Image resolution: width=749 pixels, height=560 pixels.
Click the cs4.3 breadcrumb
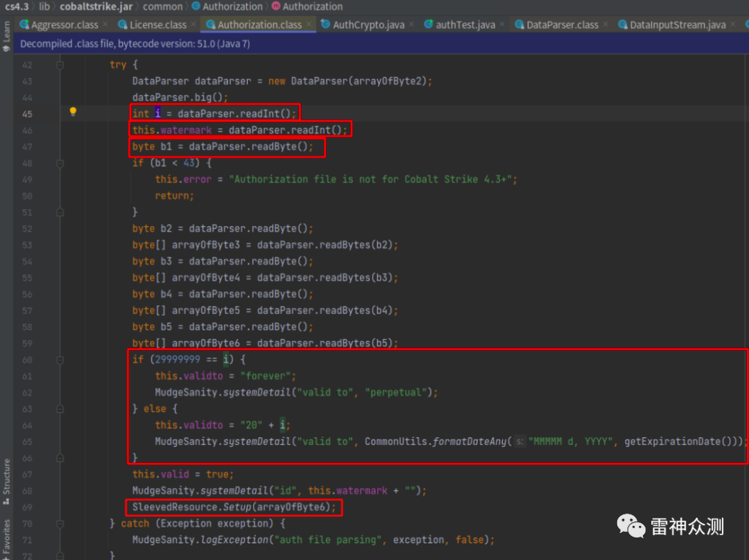click(17, 7)
